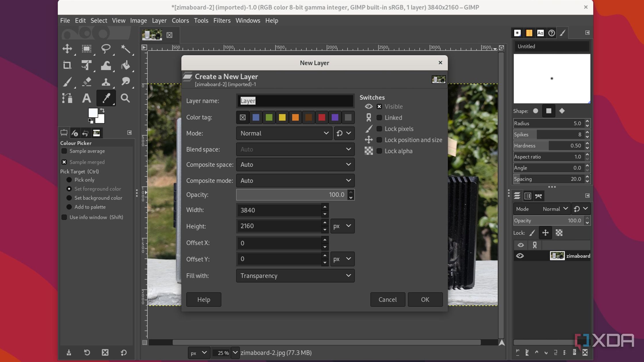
Task: Open the Tool Options tab icon
Action: (64, 133)
